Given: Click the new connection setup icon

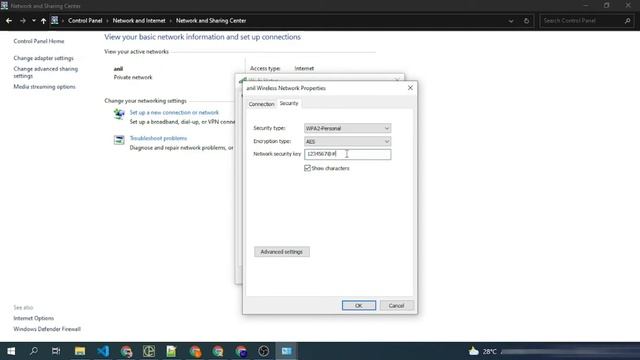Looking at the screenshot, I should pos(119,114).
